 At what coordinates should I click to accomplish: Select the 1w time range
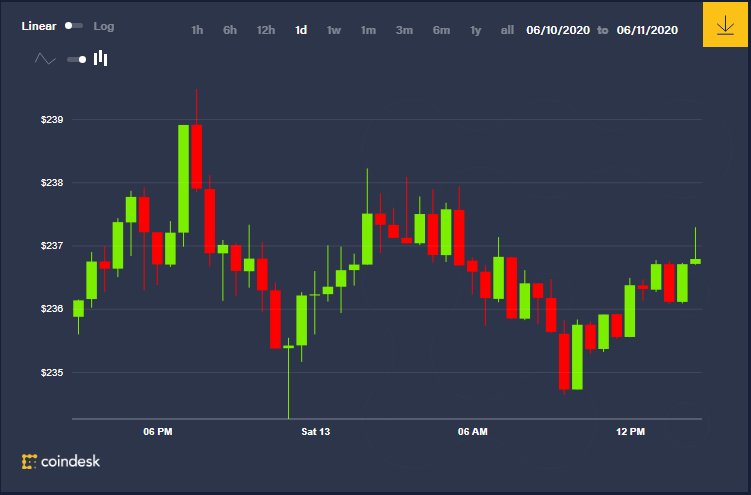(334, 30)
